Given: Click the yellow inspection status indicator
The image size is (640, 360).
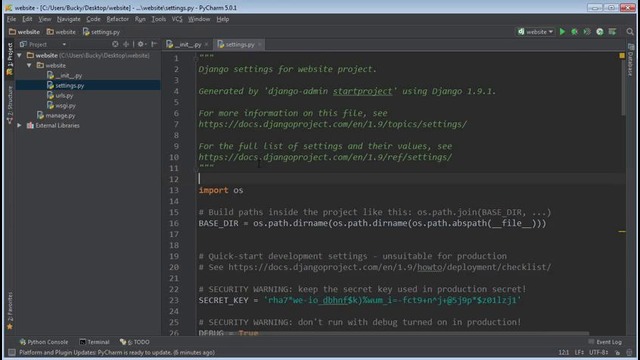Looking at the screenshot, I should click(622, 56).
